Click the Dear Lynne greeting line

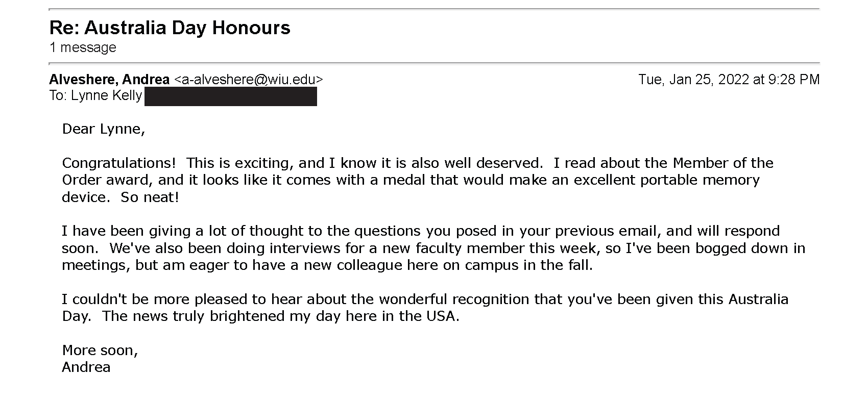104,129
